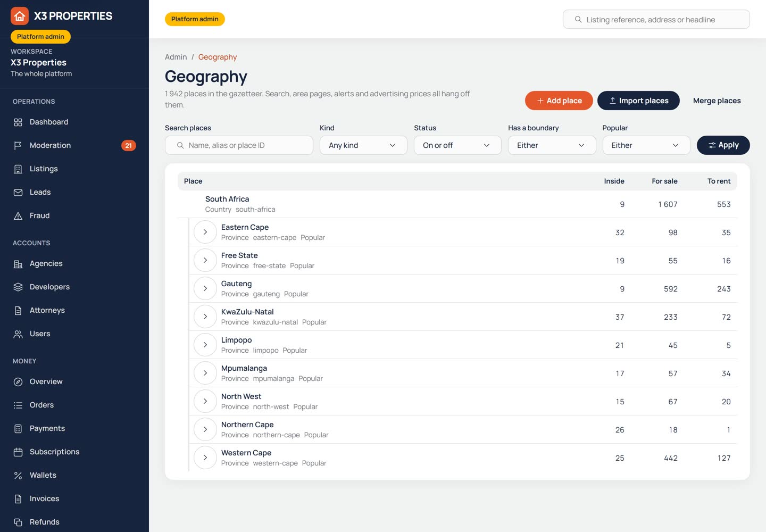Click the Merge places button
Screen dimensions: 766x532
tap(717, 101)
